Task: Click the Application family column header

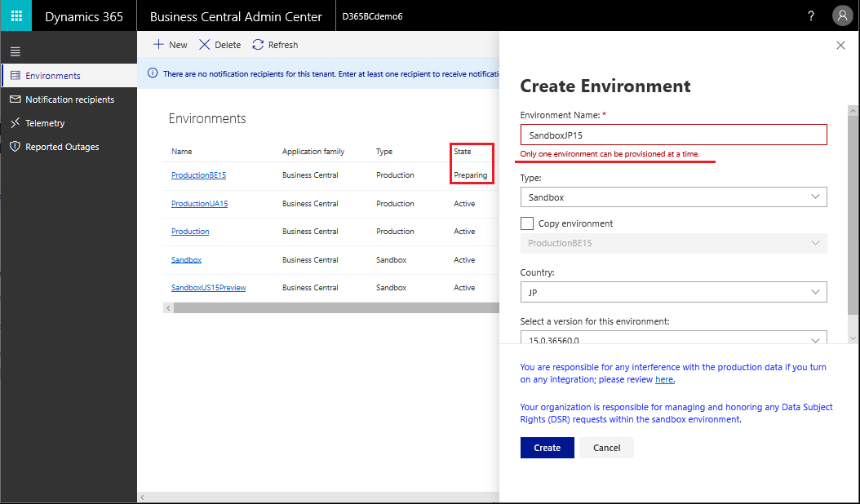Action: 313,152
